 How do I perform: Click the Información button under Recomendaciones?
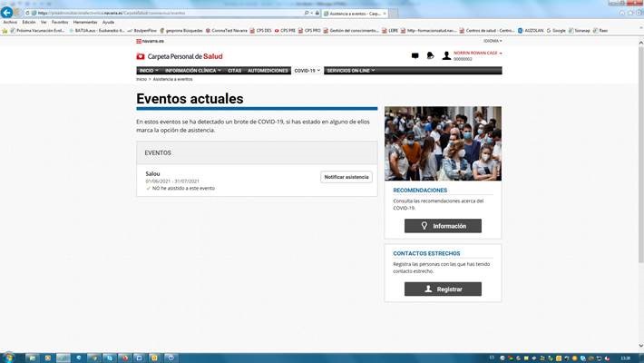pyautogui.click(x=443, y=226)
